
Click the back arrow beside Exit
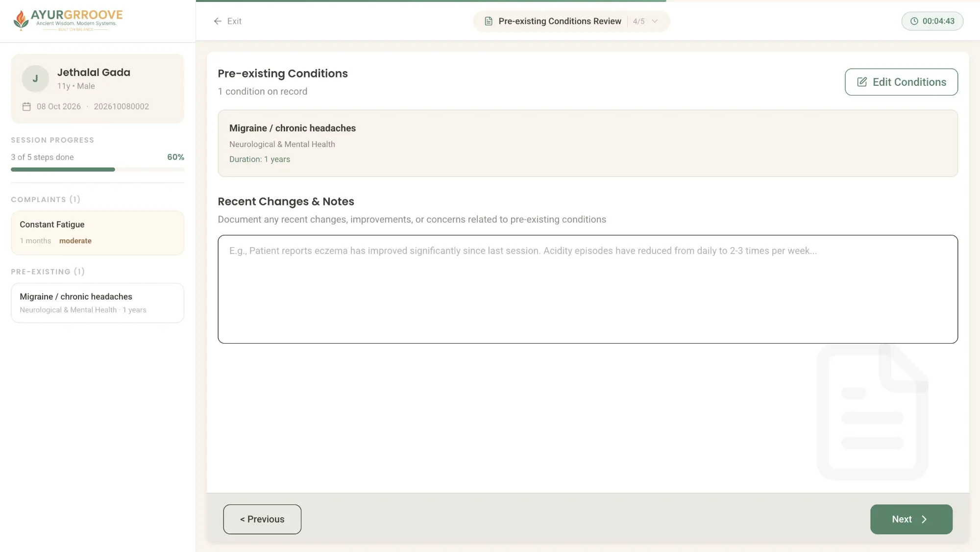click(x=218, y=21)
